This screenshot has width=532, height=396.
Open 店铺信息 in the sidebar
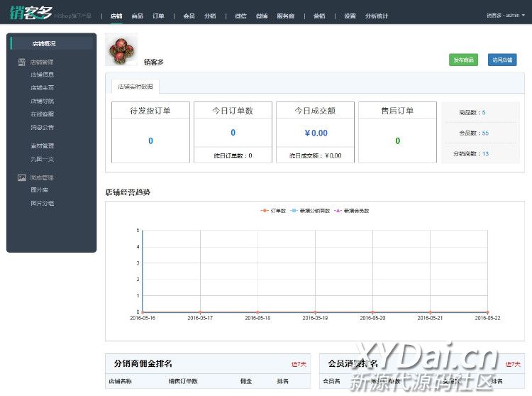coord(42,75)
